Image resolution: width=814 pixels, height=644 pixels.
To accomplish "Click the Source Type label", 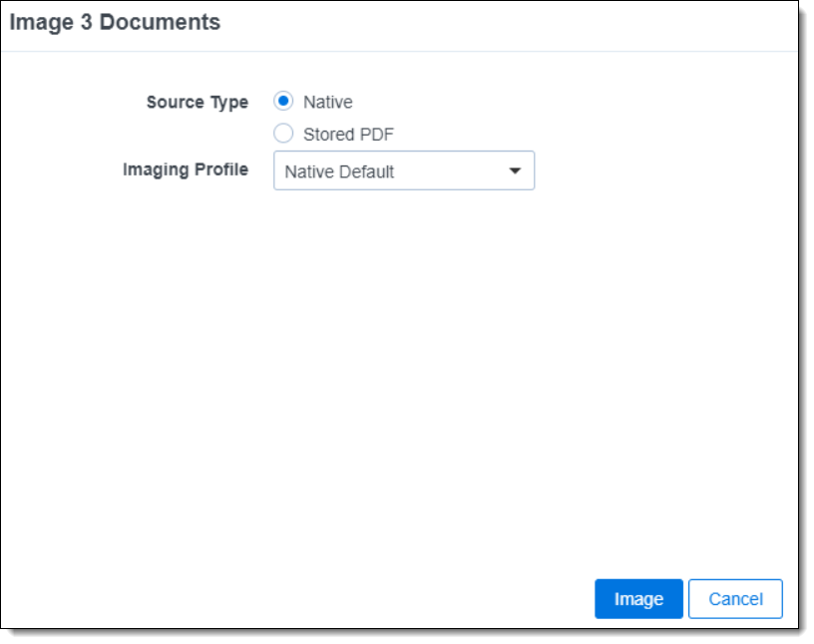I will 197,101.
